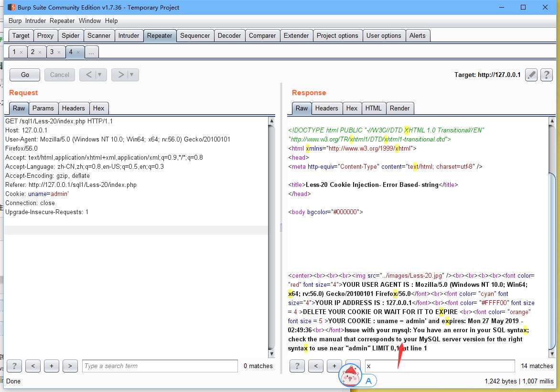Click the floating pig avatar icon
The width and height of the screenshot is (560, 392).
[x=350, y=375]
